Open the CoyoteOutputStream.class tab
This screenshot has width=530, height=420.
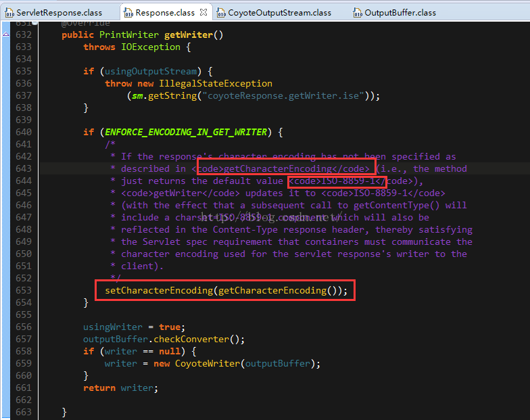(274, 12)
